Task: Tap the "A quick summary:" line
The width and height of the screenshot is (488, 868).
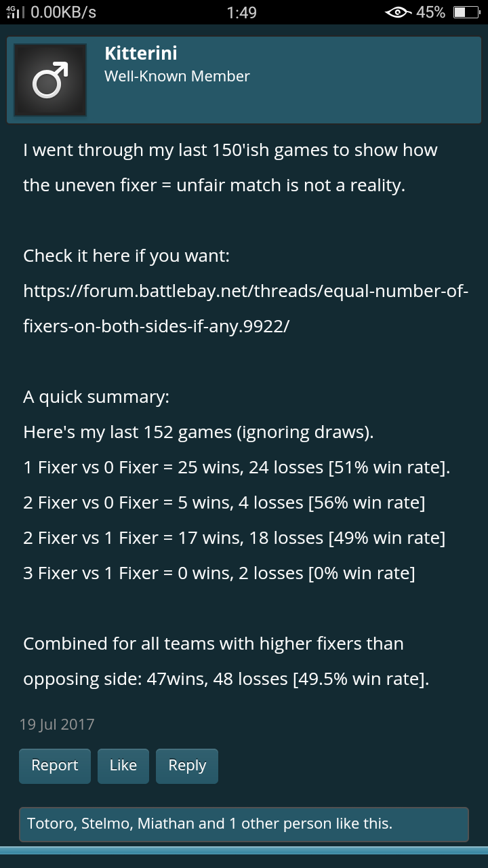Action: (96, 397)
